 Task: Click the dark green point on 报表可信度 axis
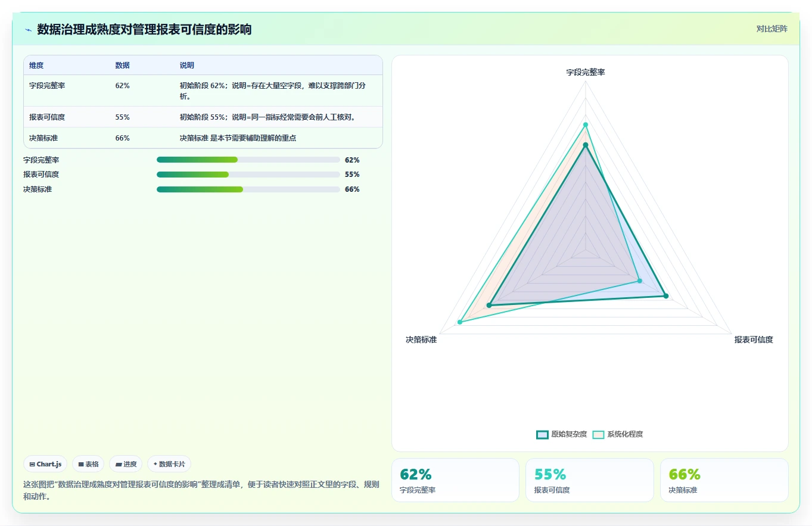(666, 296)
